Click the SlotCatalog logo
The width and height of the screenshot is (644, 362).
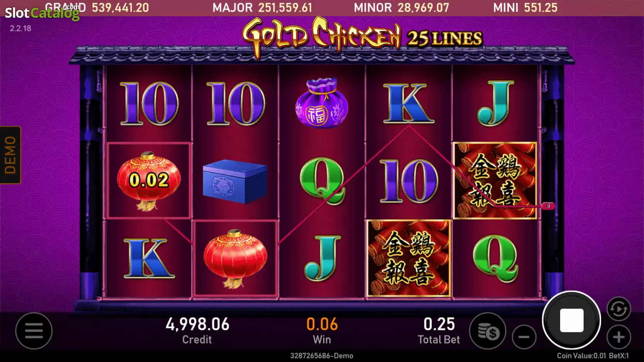click(42, 13)
